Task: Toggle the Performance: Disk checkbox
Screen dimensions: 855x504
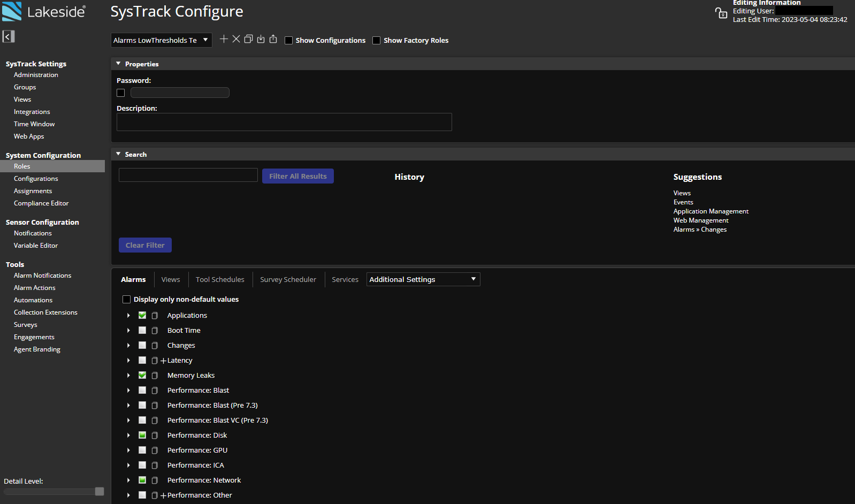Action: coord(142,435)
